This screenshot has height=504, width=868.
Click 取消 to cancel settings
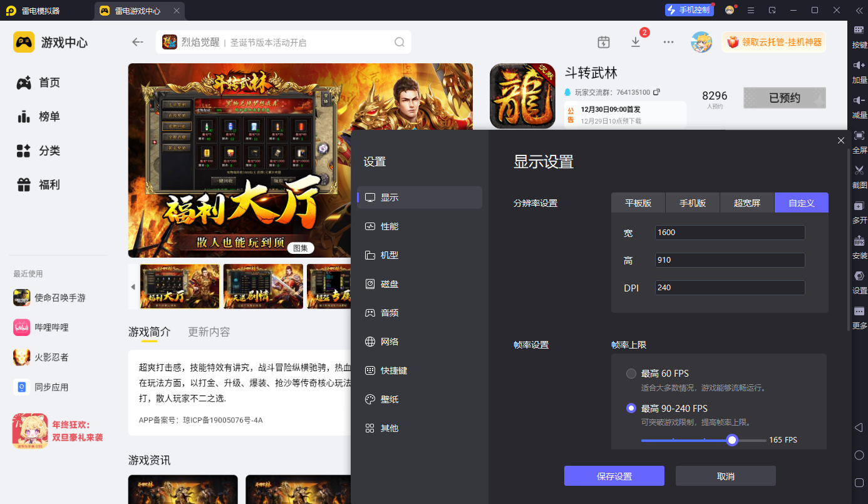pos(726,476)
